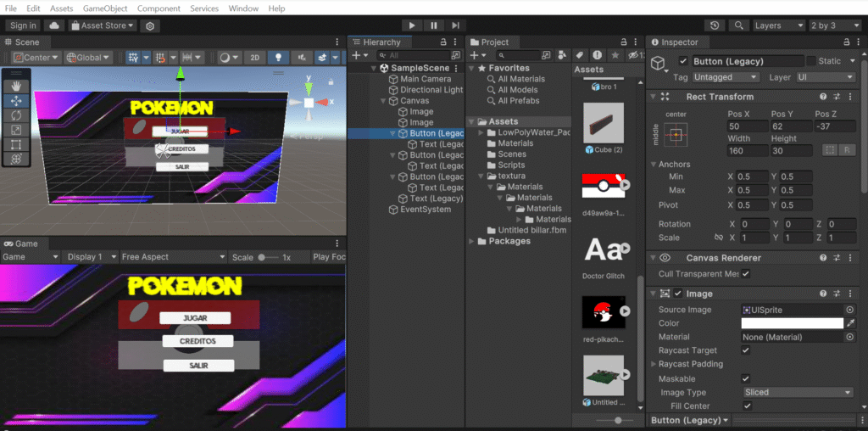Open the Image Type Sliced dropdown
This screenshot has width=868, height=431.
(x=798, y=392)
